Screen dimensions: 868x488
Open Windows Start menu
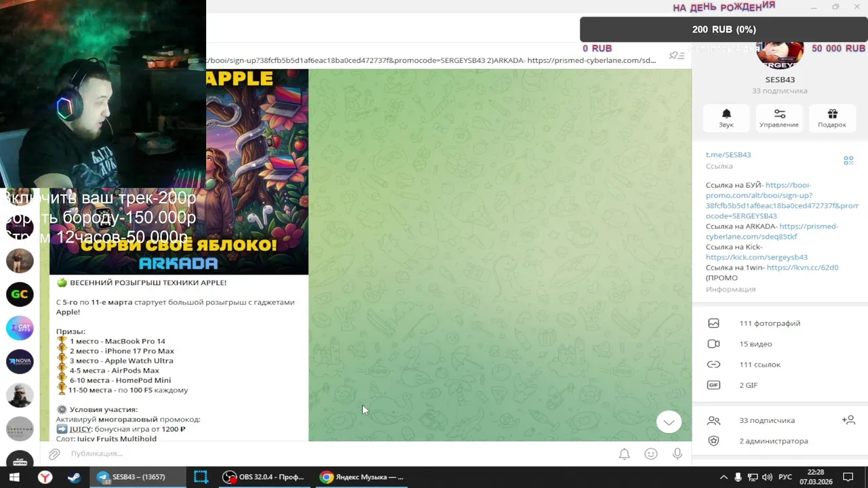tap(14, 477)
